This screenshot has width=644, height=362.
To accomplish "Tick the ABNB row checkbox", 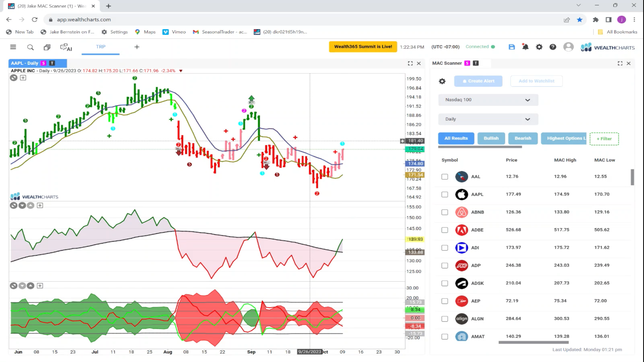I will (x=445, y=212).
